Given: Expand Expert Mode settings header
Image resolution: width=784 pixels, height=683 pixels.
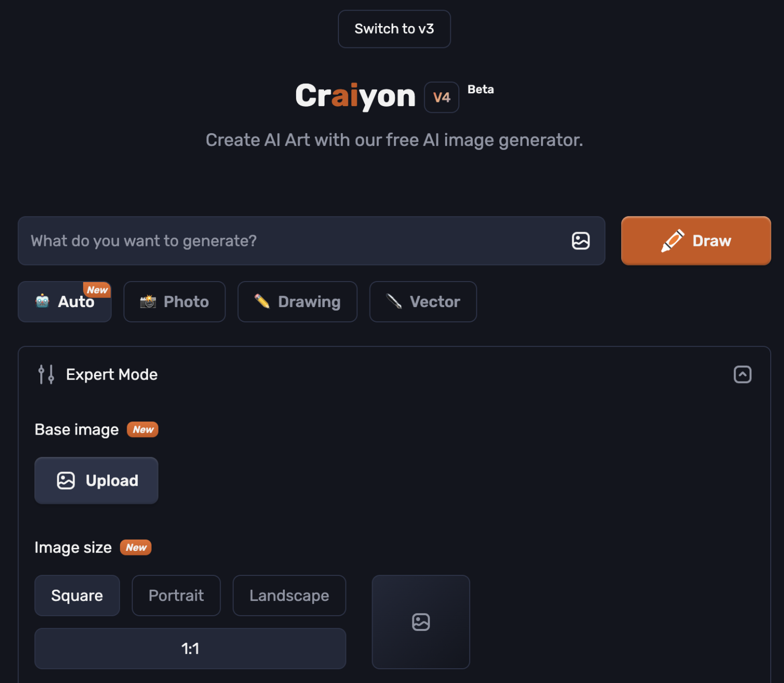Looking at the screenshot, I should [111, 374].
